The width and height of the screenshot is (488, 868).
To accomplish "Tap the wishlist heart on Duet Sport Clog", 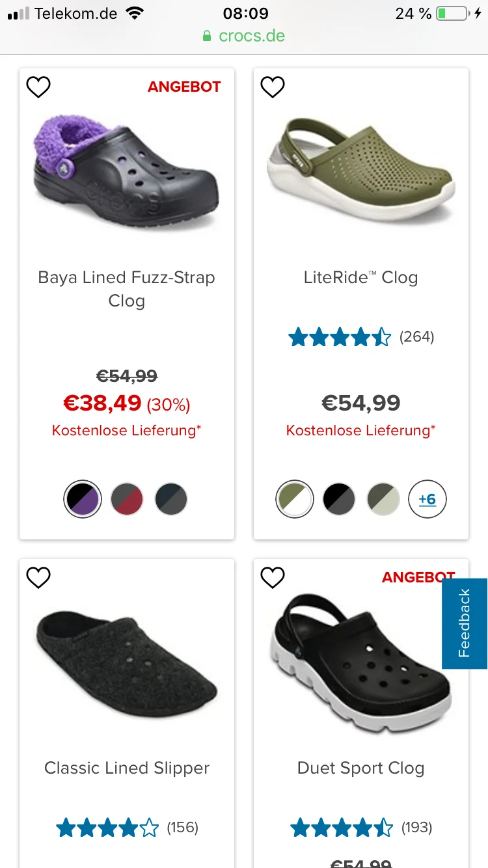I will click(273, 578).
